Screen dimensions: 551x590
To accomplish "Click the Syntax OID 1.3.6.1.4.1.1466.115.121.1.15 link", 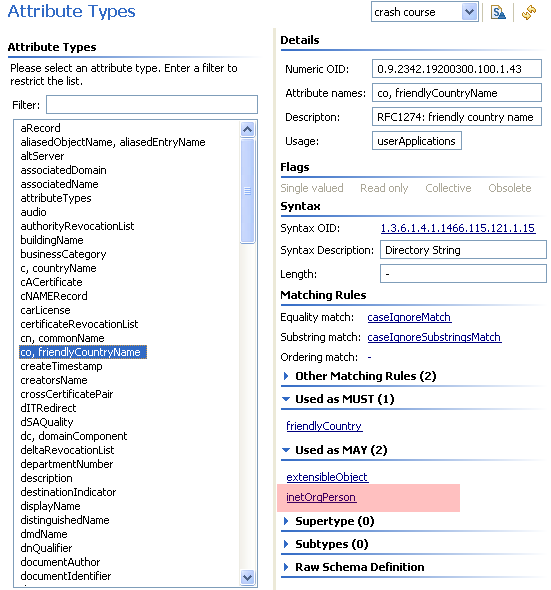I will click(x=458, y=228).
